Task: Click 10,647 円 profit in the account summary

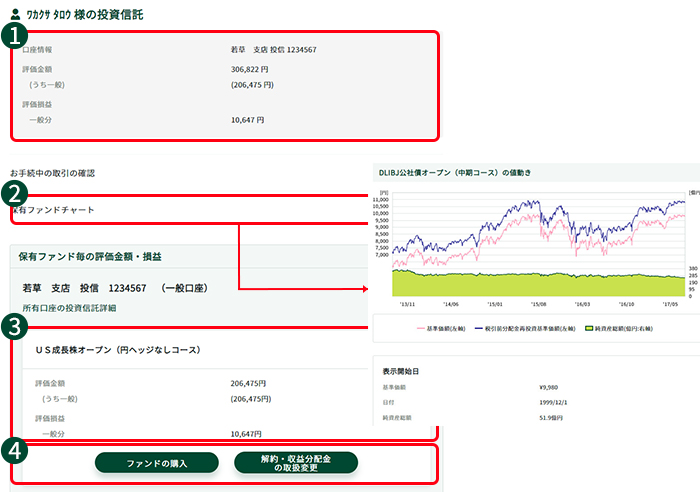Action: [247, 120]
